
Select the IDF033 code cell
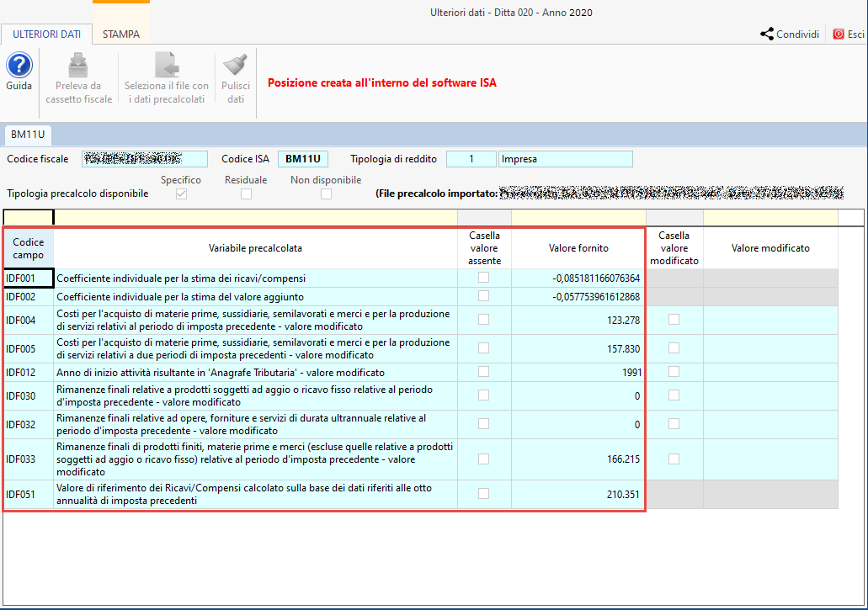pyautogui.click(x=29, y=459)
